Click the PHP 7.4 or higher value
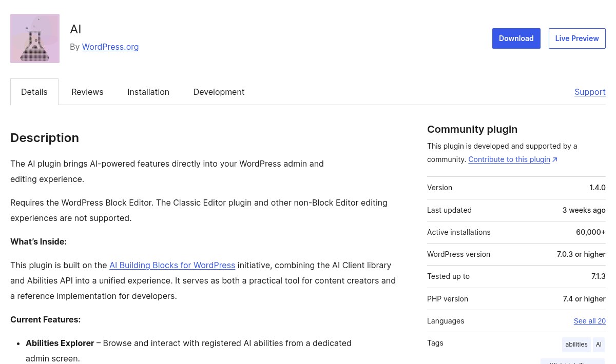Image resolution: width=616 pixels, height=364 pixels. click(x=584, y=299)
